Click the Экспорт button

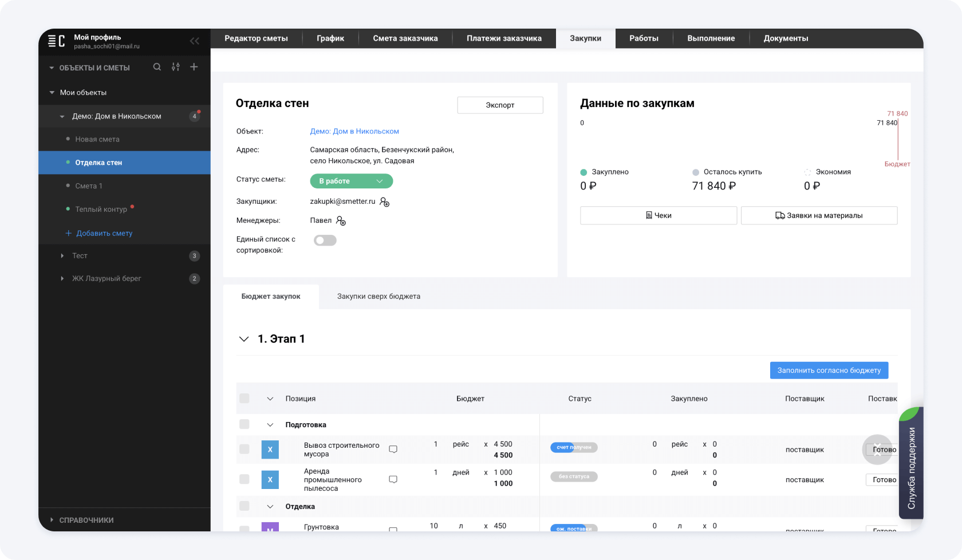tap(500, 105)
